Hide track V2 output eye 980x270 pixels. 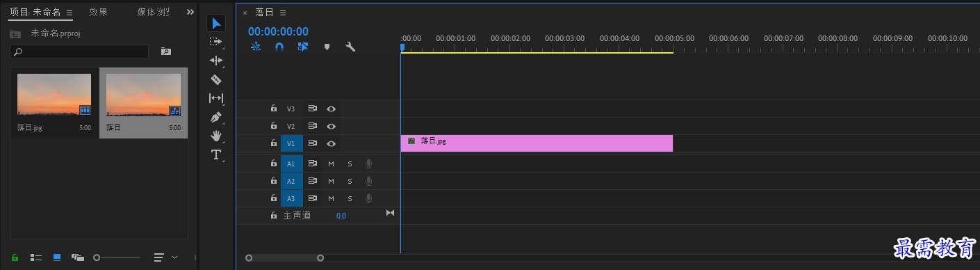click(x=332, y=126)
